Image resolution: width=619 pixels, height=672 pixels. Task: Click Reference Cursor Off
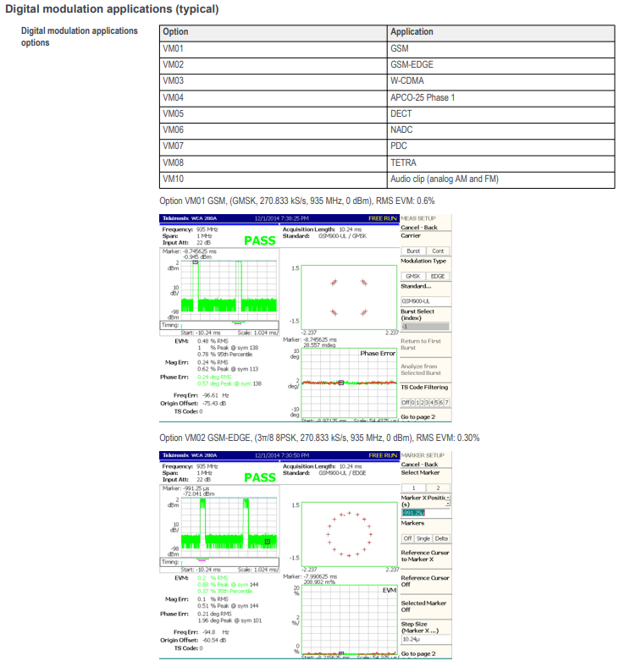coord(425,581)
